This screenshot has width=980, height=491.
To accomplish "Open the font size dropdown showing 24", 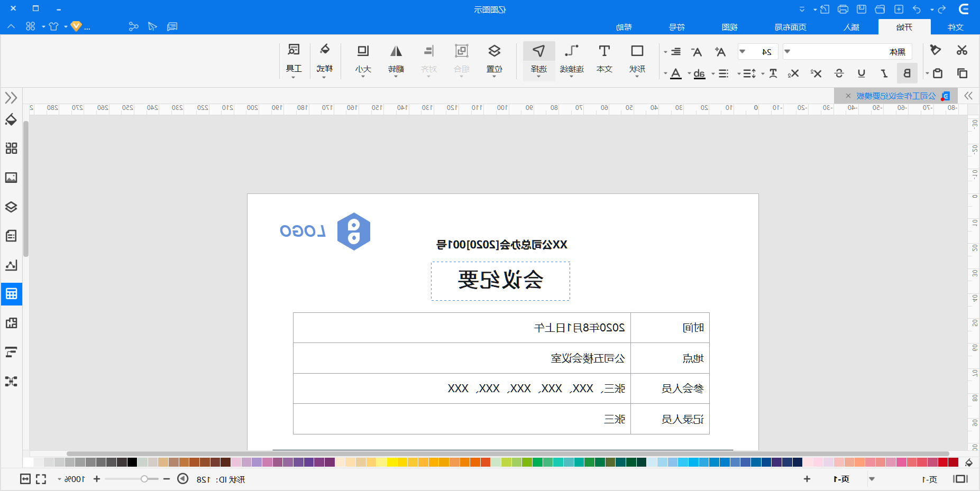I will [743, 51].
